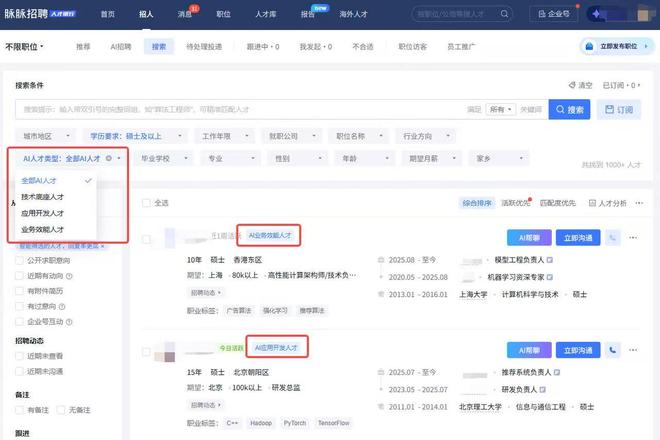Switch to 职位访客 tab
Viewport: 660px width, 440px height.
(x=412, y=46)
